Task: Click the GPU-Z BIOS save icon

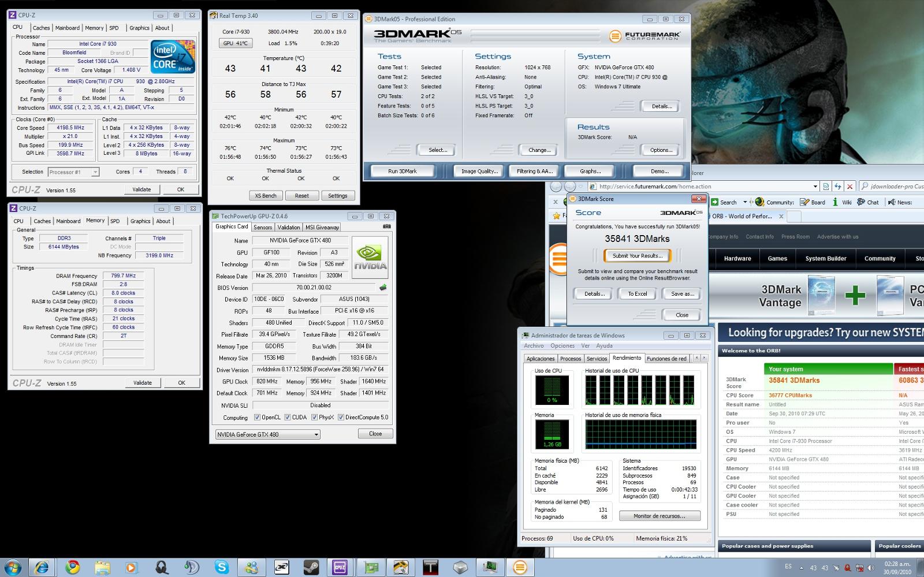Action: pos(382,287)
